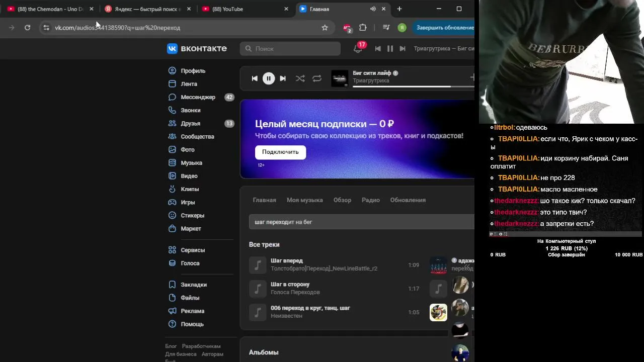644x362 pixels.
Task: Open Видео in sidebar
Action: (183, 176)
